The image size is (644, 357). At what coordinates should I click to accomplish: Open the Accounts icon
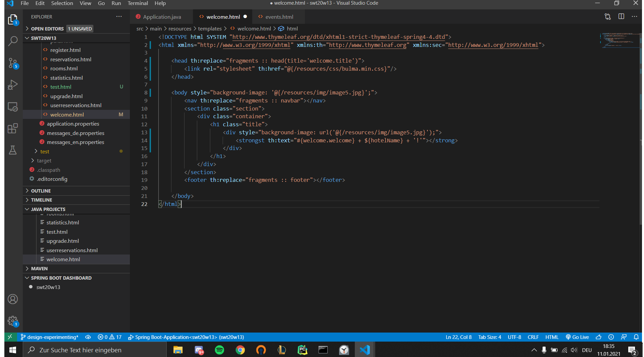[13, 299]
